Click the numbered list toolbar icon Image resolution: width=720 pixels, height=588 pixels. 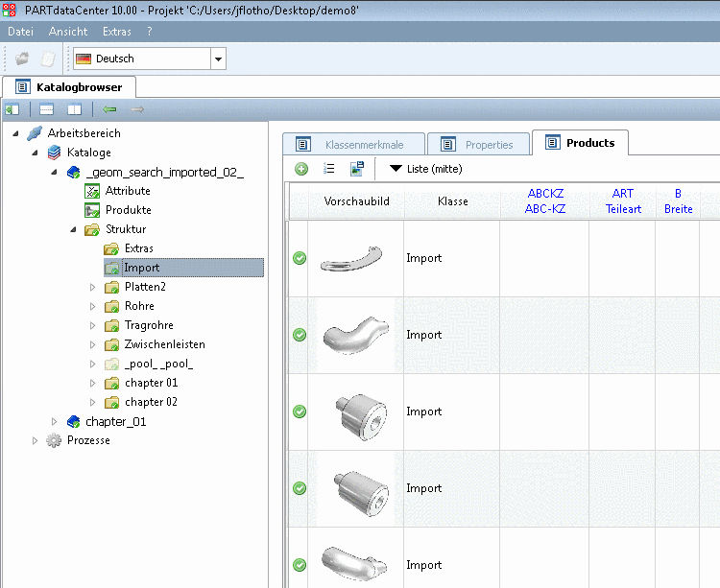click(329, 169)
